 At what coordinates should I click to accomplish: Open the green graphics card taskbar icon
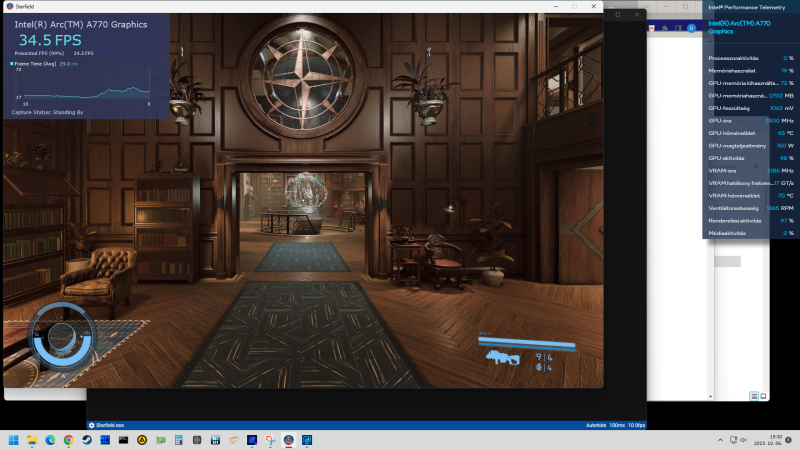tap(160, 440)
